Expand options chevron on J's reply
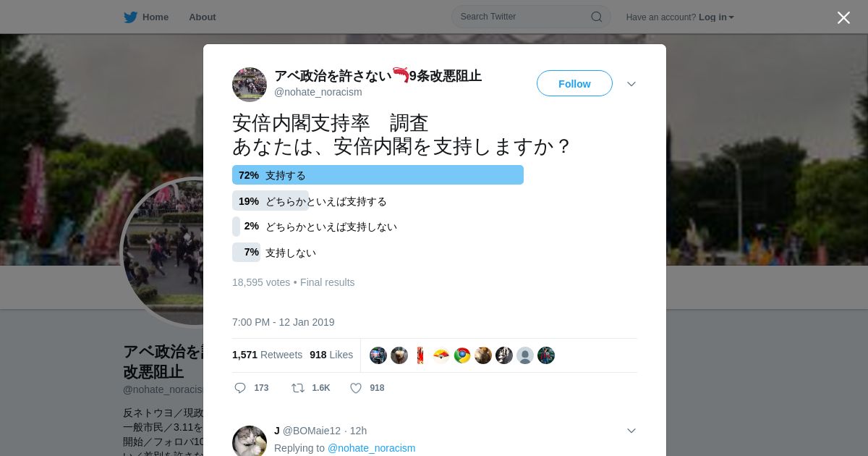 pyautogui.click(x=631, y=431)
